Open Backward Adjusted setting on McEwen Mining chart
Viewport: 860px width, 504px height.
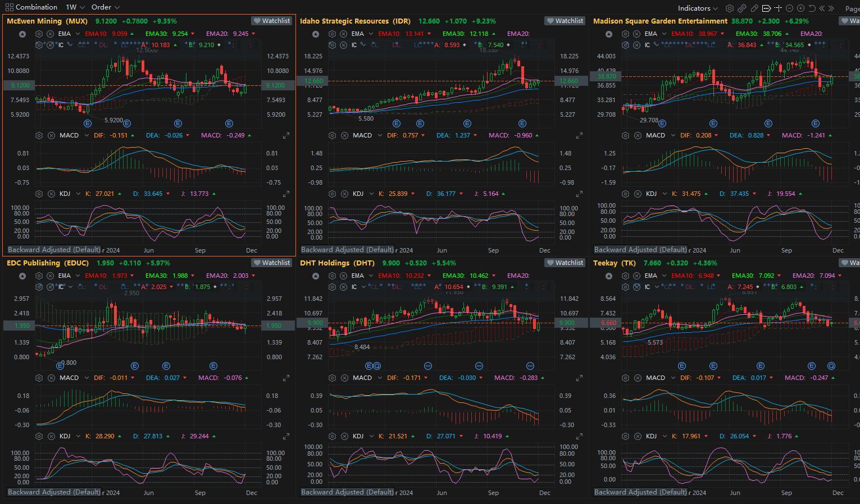coord(54,250)
